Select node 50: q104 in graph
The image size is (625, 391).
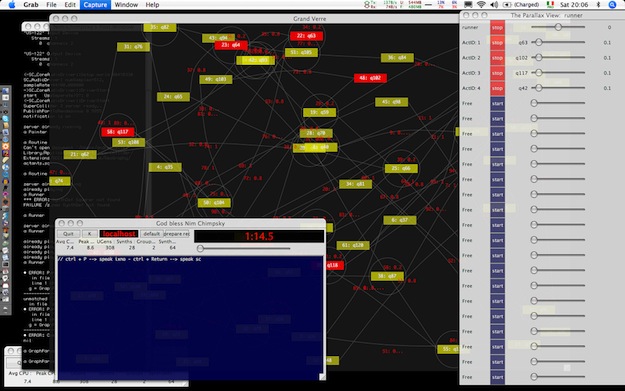[x=214, y=202]
